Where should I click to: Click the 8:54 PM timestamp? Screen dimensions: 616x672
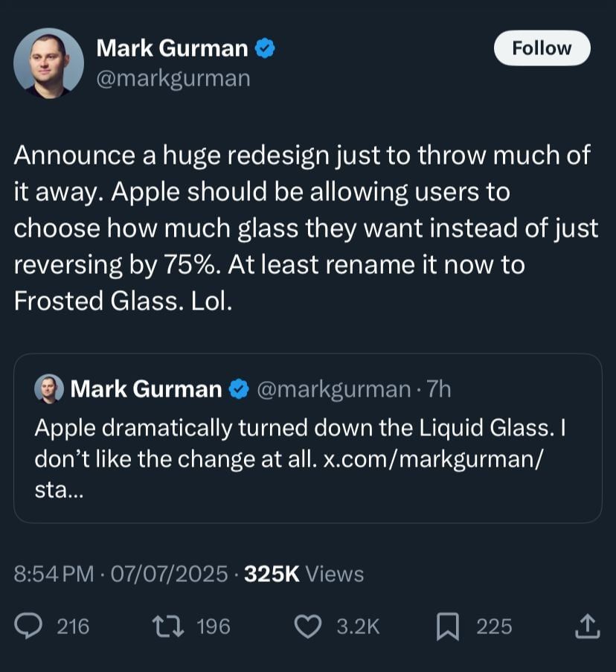pos(54,574)
